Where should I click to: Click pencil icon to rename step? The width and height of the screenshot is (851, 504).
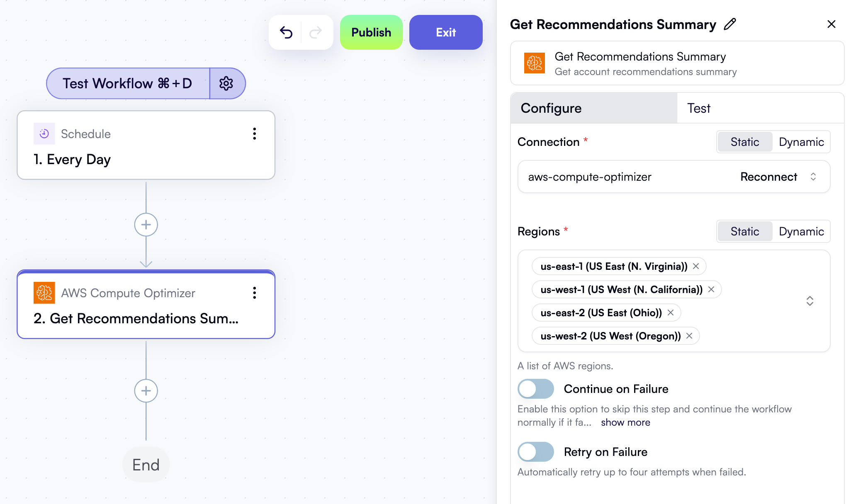(730, 24)
